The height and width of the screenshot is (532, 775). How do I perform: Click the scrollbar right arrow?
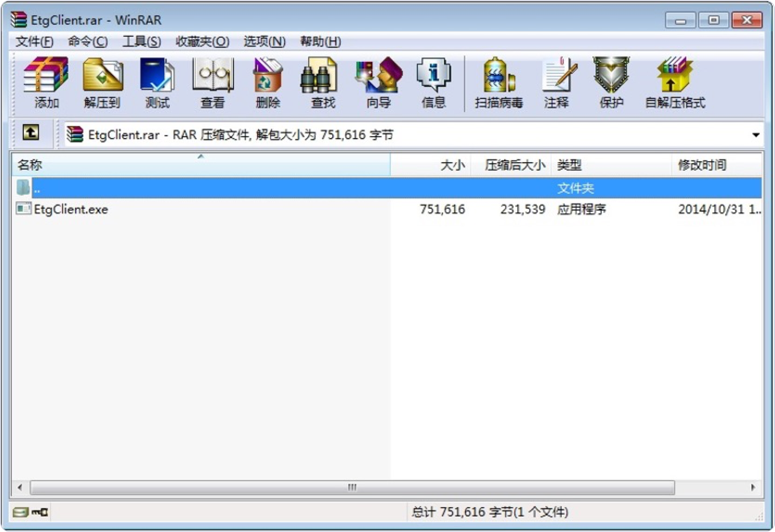[753, 487]
